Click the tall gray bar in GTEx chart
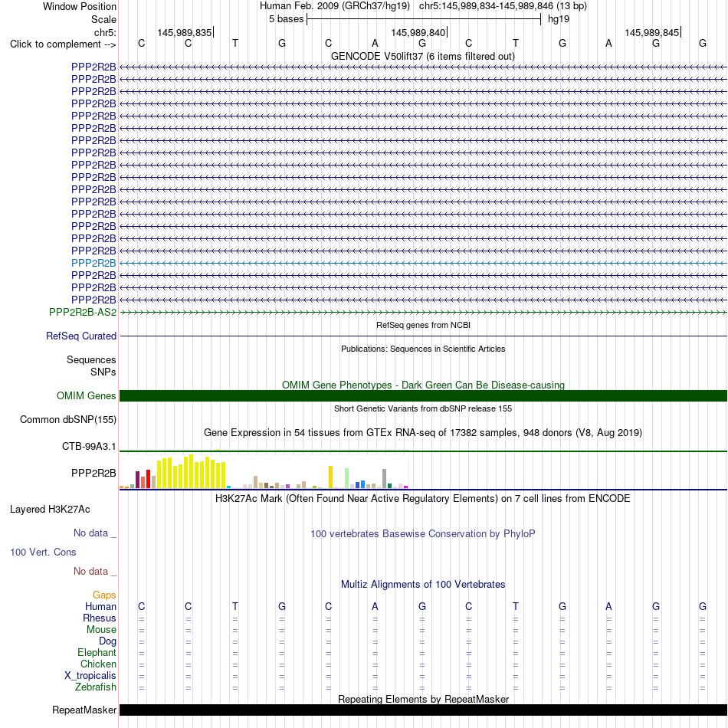 pyautogui.click(x=385, y=479)
